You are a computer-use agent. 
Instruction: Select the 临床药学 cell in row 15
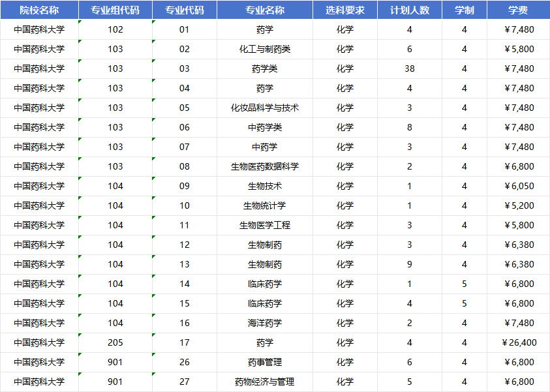pos(265,303)
